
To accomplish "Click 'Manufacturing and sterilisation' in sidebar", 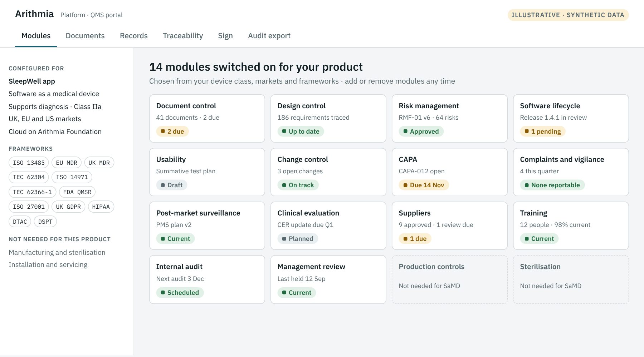I will point(57,252).
